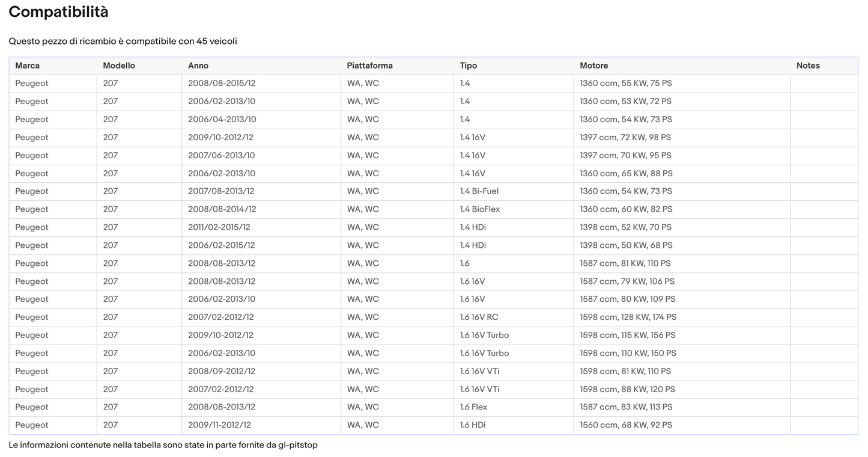The height and width of the screenshot is (457, 868).
Task: Click the gl-pitstop information footnote
Action: [x=163, y=446]
